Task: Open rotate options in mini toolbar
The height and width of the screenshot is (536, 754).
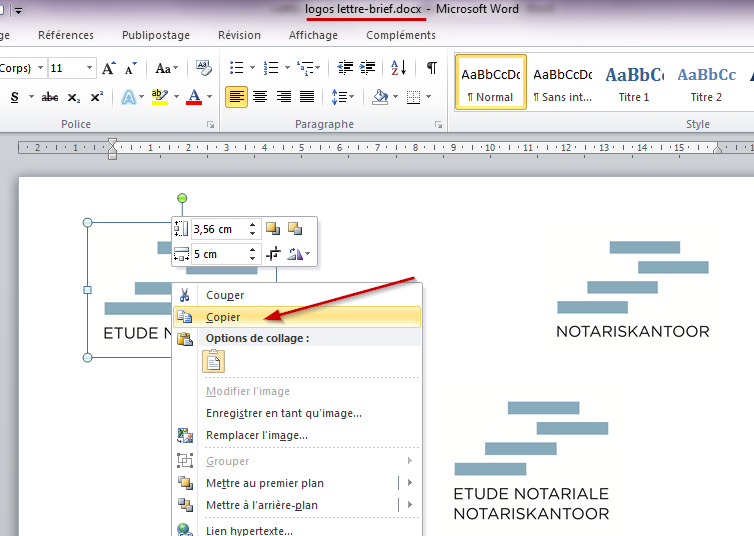Action: (299, 254)
